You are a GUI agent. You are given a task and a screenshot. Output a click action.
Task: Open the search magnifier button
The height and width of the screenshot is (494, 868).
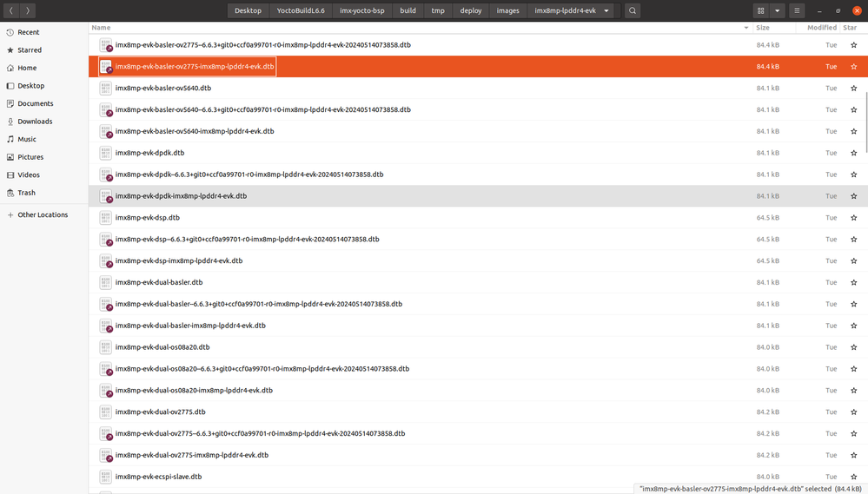[633, 10]
